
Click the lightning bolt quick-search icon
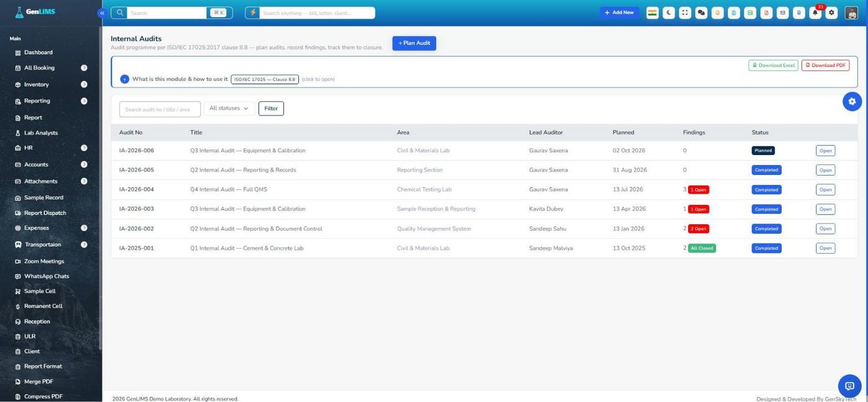[x=253, y=12]
